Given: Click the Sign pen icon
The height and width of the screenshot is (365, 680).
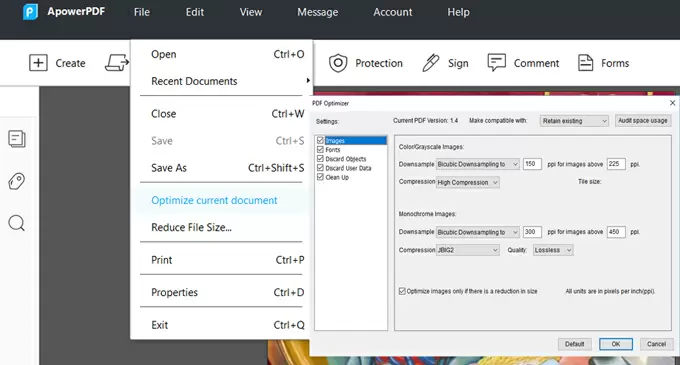Looking at the screenshot, I should pos(431,63).
